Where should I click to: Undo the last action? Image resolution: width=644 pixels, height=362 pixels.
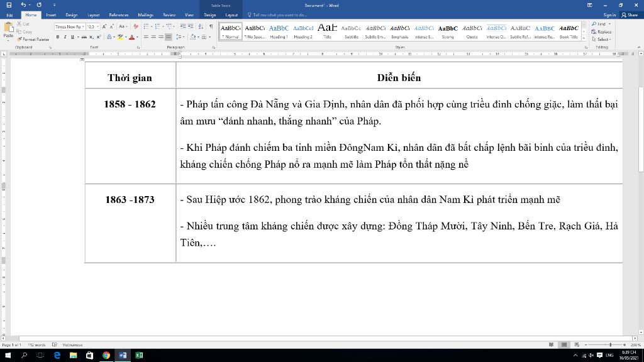tap(23, 5)
